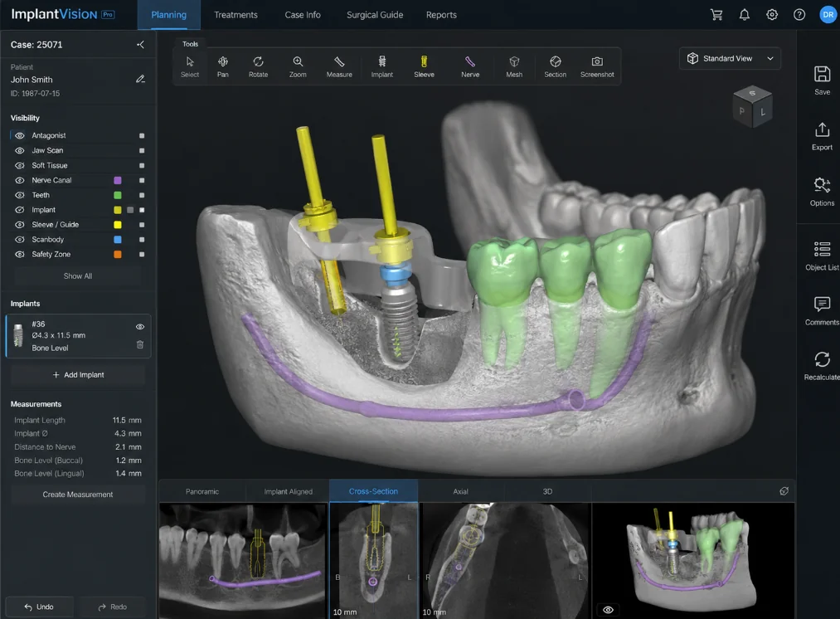This screenshot has width=840, height=619.
Task: View notifications bell
Action: [744, 15]
